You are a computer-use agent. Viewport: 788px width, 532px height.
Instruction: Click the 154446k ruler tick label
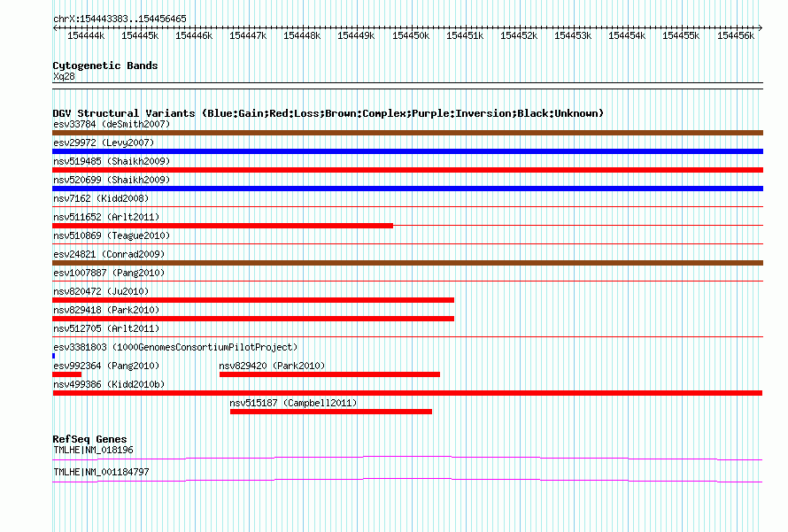coord(194,35)
